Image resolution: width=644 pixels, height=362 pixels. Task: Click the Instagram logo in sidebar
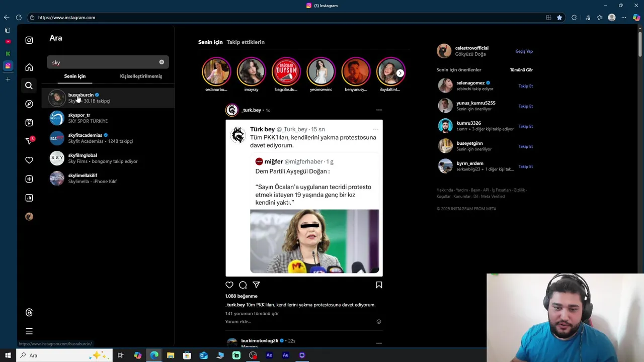click(29, 40)
